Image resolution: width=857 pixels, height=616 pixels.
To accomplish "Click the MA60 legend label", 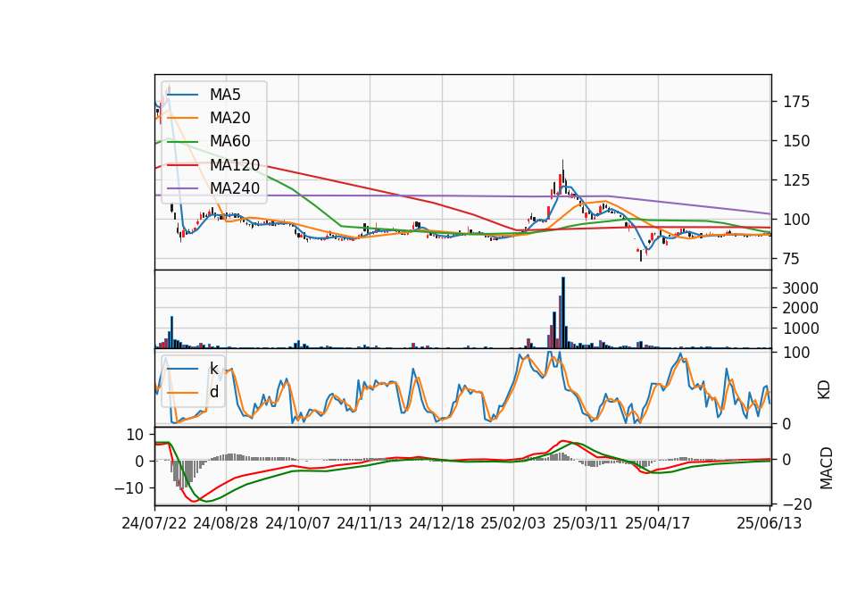I will 229,141.
